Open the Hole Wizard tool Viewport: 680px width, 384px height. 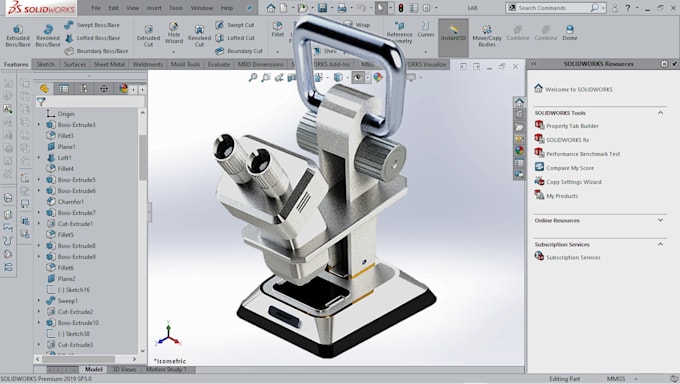173,33
